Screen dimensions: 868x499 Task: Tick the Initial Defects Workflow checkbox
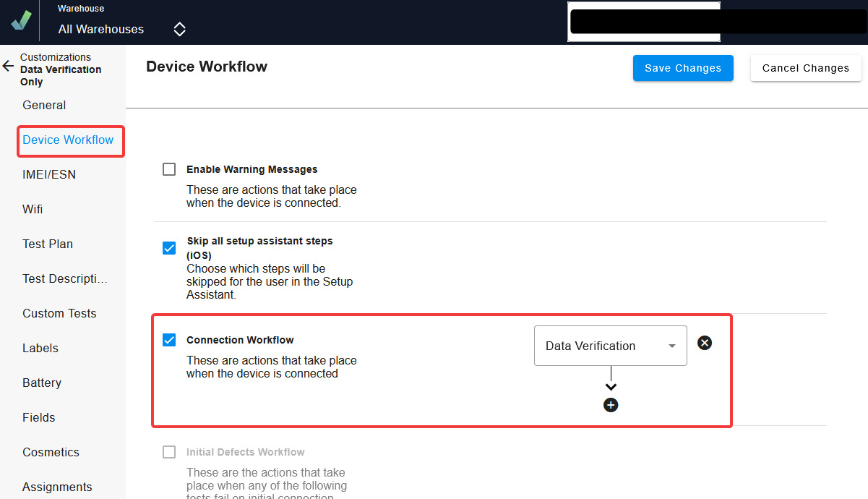click(169, 452)
